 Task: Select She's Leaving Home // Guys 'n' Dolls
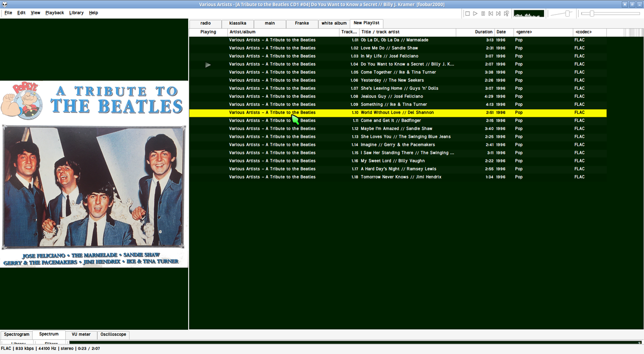pyautogui.click(x=398, y=89)
